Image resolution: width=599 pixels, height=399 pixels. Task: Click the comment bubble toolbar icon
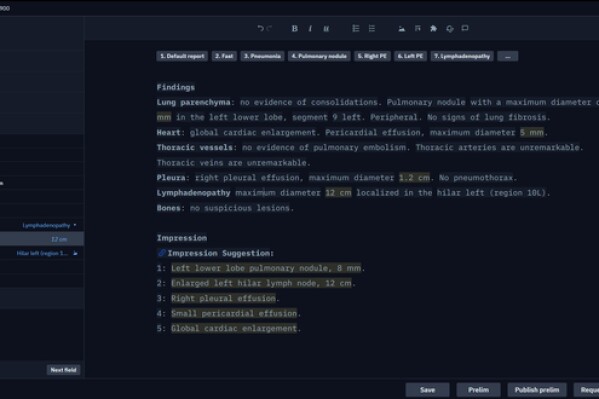[x=465, y=28]
